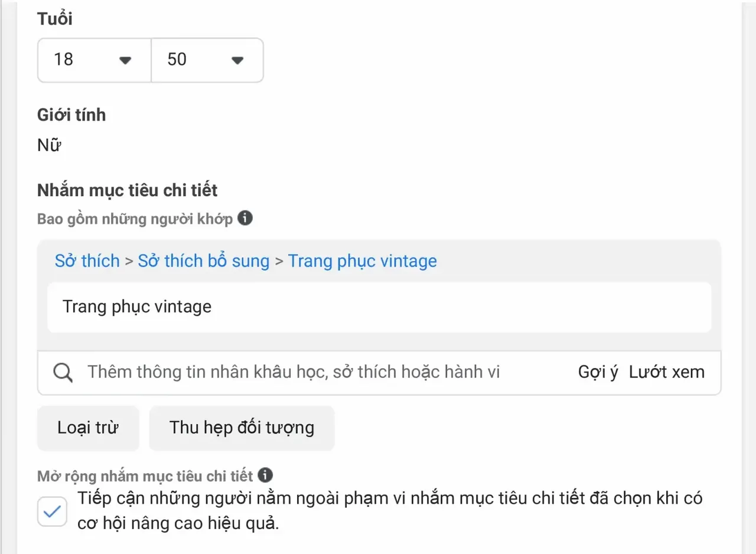Image resolution: width=756 pixels, height=554 pixels.
Task: Open the Lướt xem browse option
Action: pyautogui.click(x=667, y=372)
